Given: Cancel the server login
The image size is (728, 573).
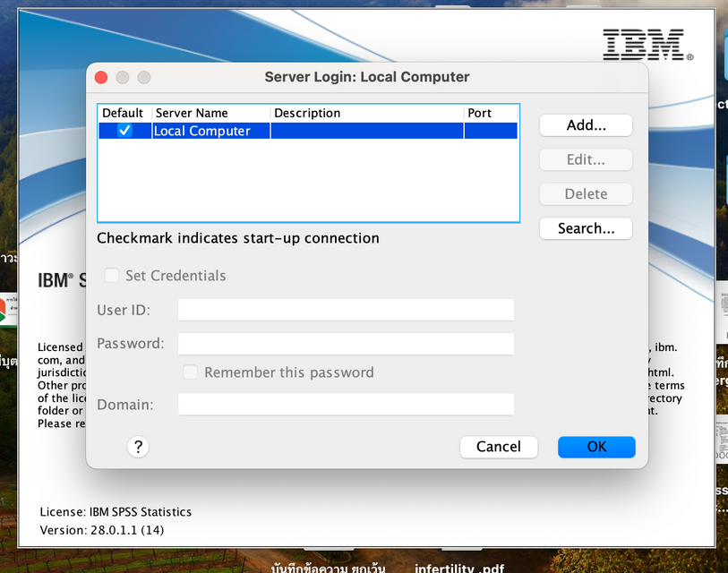Looking at the screenshot, I should [x=499, y=447].
